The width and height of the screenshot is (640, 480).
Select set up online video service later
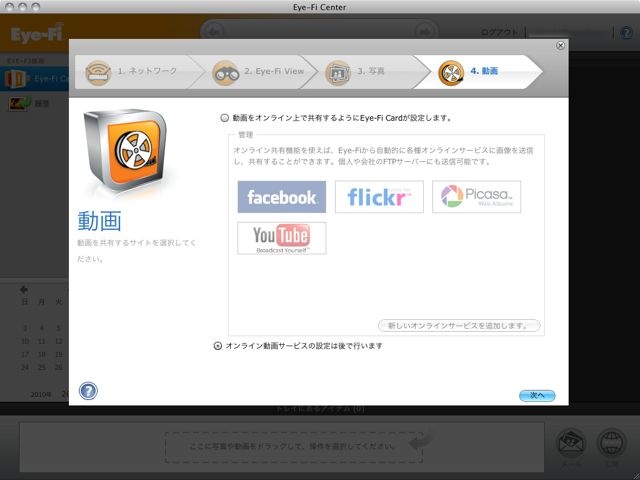pos(218,346)
